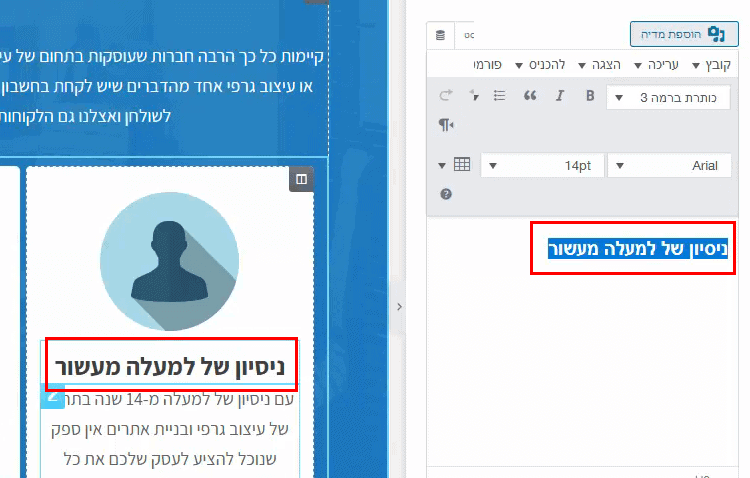
Task: Expand the heading level 3 format dropdown
Action: point(668,98)
